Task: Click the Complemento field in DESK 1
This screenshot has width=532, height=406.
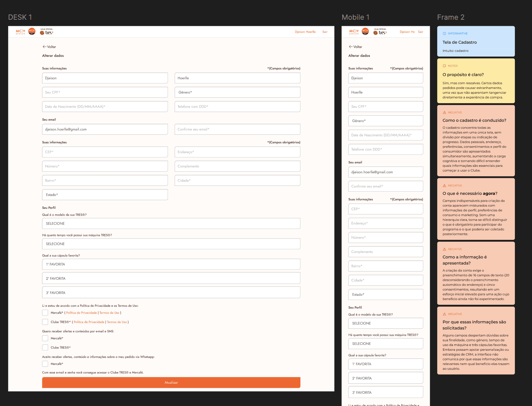Action: tap(237, 166)
